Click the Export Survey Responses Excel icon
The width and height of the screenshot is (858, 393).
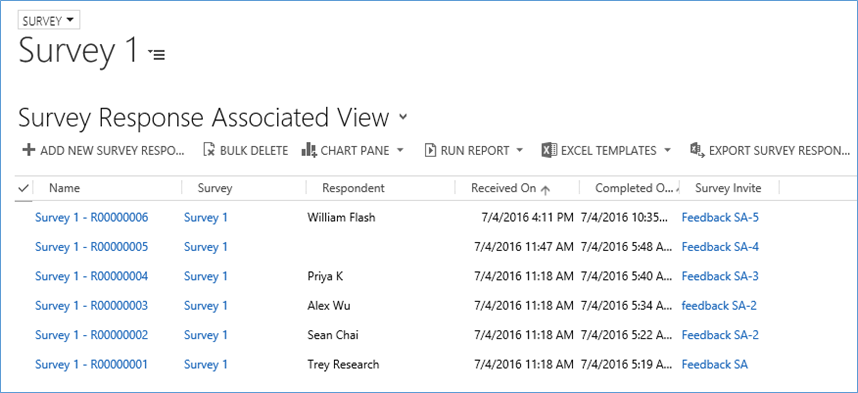point(697,150)
